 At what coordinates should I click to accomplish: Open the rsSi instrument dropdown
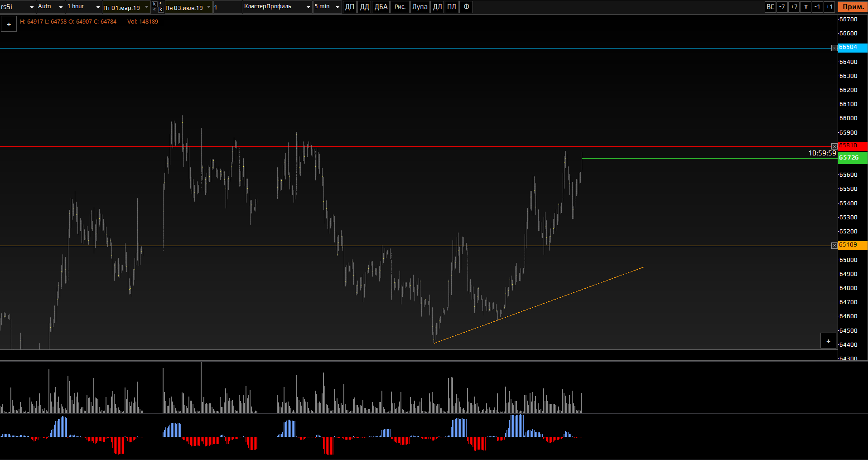point(18,7)
